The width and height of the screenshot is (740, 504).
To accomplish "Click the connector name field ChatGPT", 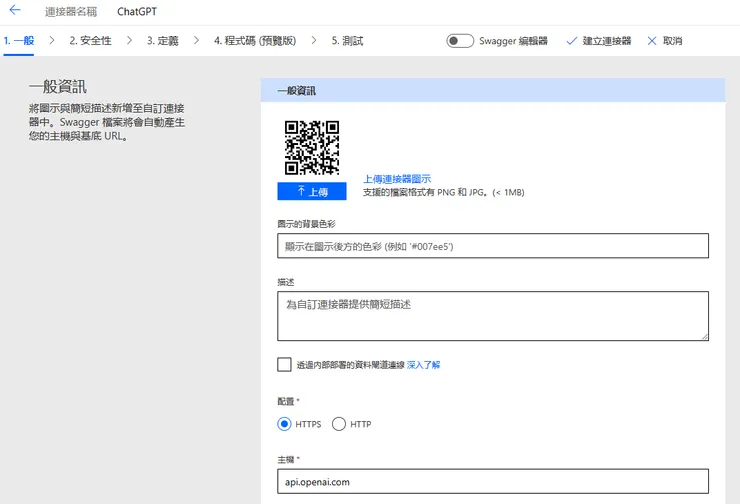I will tap(137, 12).
